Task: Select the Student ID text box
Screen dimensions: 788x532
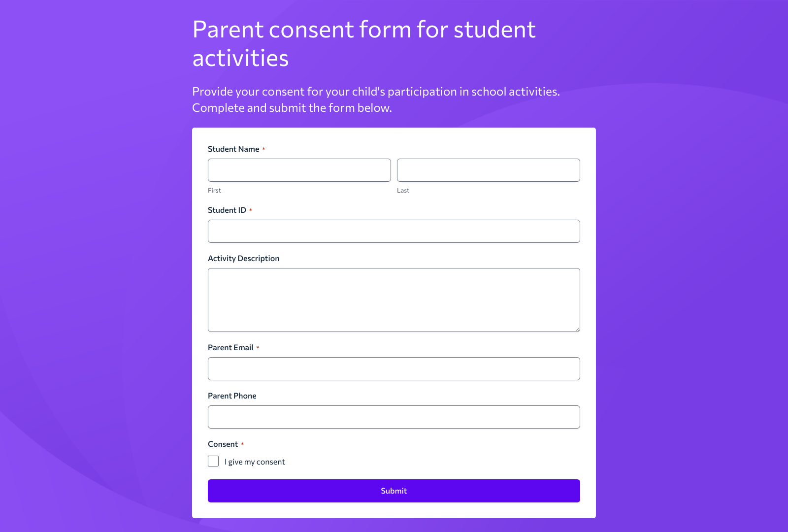Action: [x=394, y=231]
